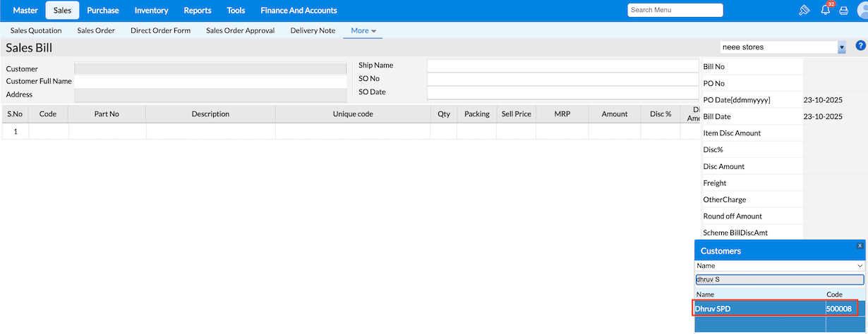The width and height of the screenshot is (868, 334).
Task: Open Finance And Accounts menu
Action: coord(299,11)
